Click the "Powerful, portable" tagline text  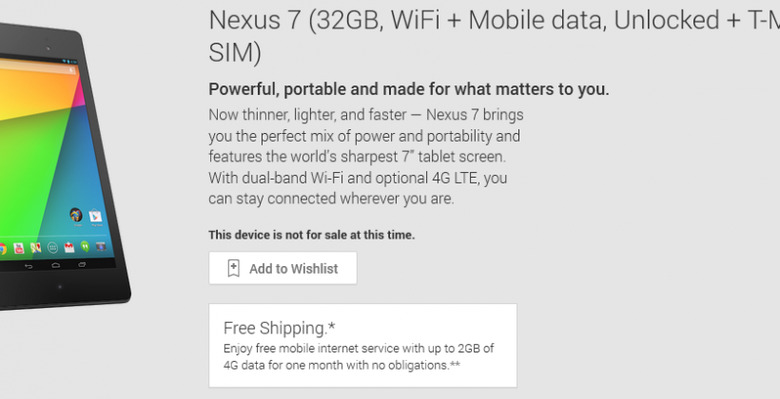tap(408, 90)
